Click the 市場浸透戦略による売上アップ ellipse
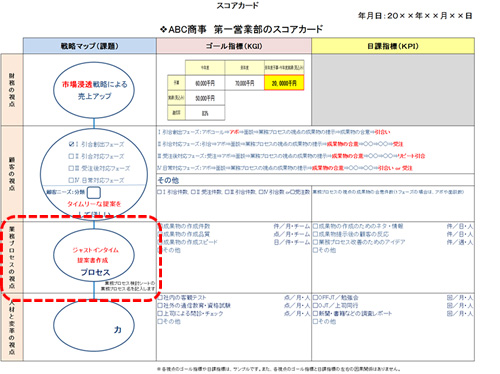Image resolution: width=500 pixels, height=374 pixels. pos(94,90)
